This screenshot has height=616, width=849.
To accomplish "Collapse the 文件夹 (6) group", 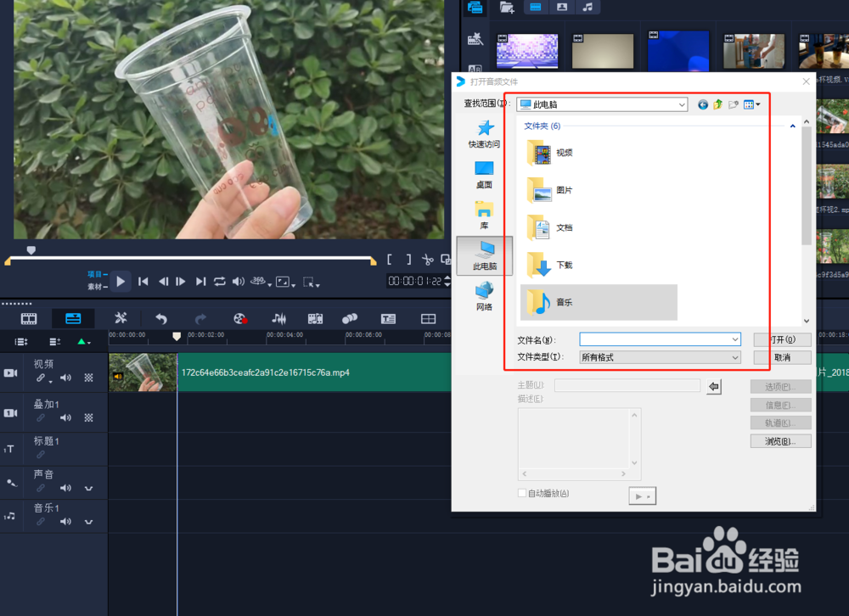I will point(793,126).
